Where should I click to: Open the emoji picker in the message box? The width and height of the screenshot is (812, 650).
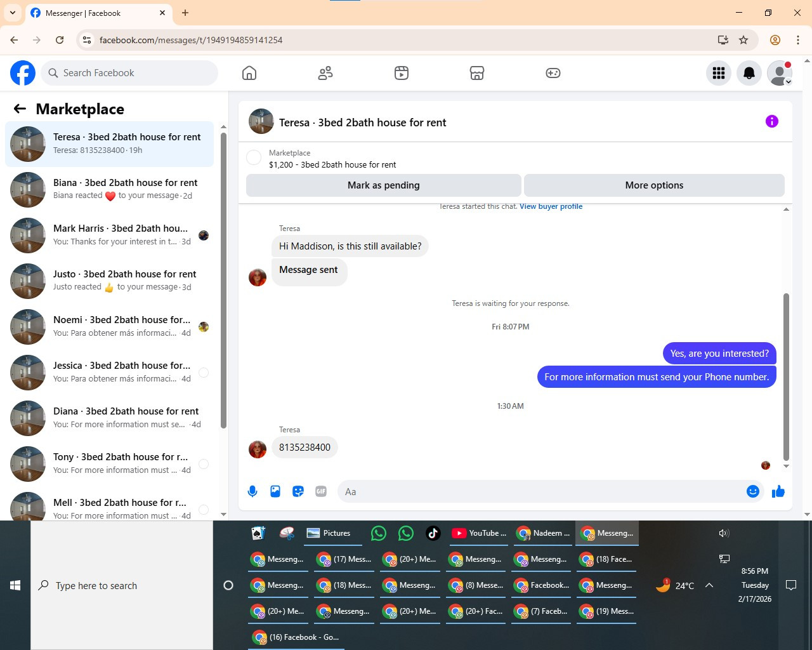pos(753,491)
